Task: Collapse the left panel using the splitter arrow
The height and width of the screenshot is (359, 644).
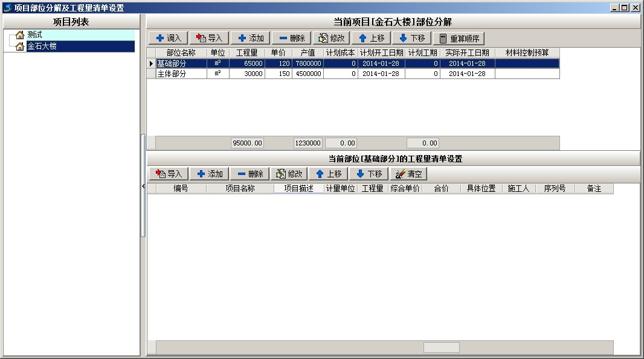Action: coord(143,186)
